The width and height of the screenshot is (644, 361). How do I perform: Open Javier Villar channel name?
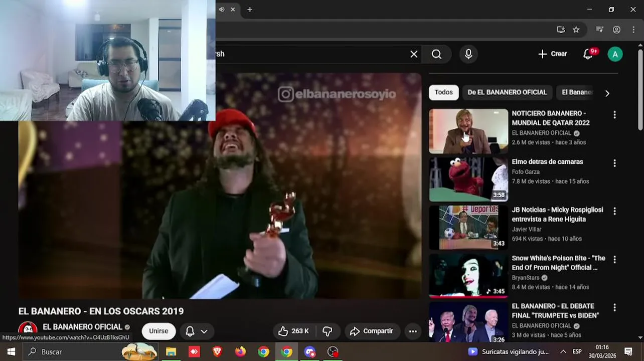tap(527, 229)
